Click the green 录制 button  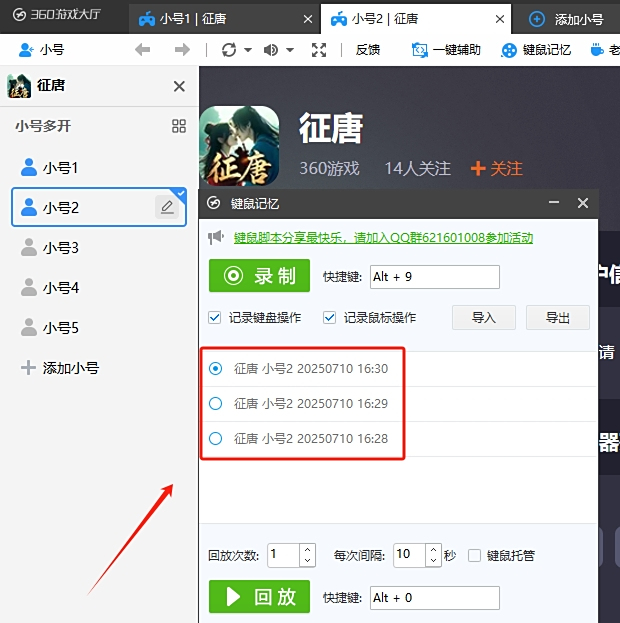(260, 276)
